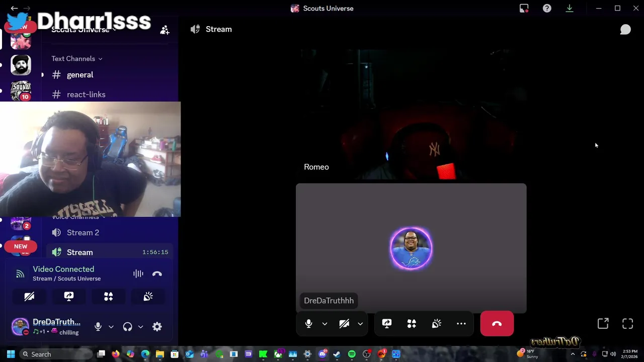Enter full screen call view
Screen dimensions: 644x362
pos(627,324)
